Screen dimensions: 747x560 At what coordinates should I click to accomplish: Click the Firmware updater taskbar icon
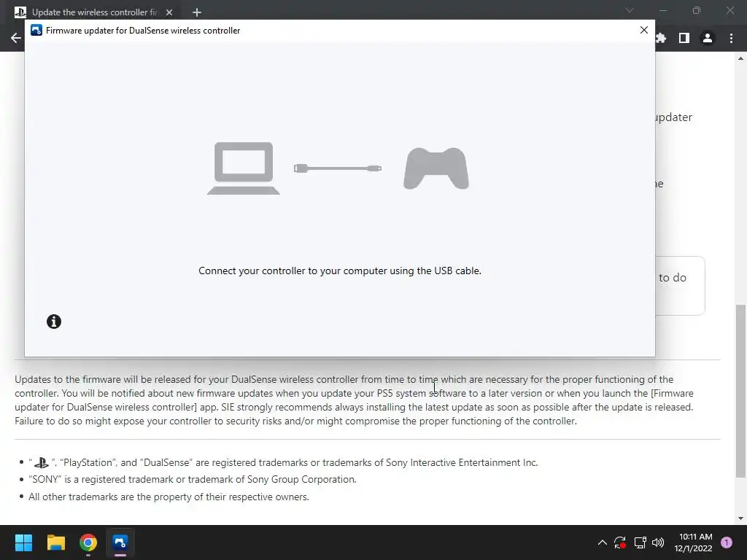coord(120,542)
